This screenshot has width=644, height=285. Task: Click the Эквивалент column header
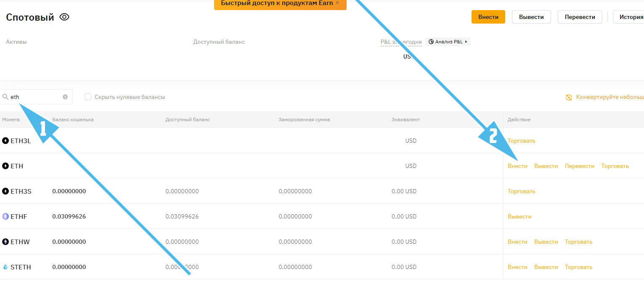click(405, 120)
